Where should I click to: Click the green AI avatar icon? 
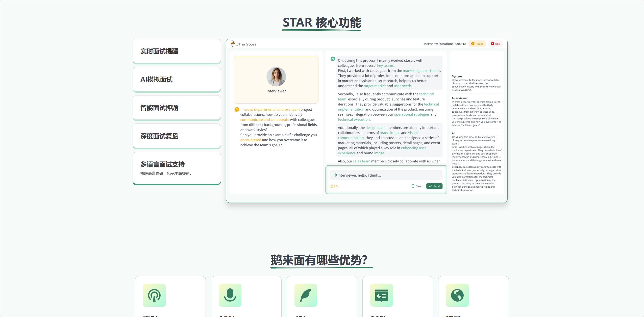coord(333,59)
